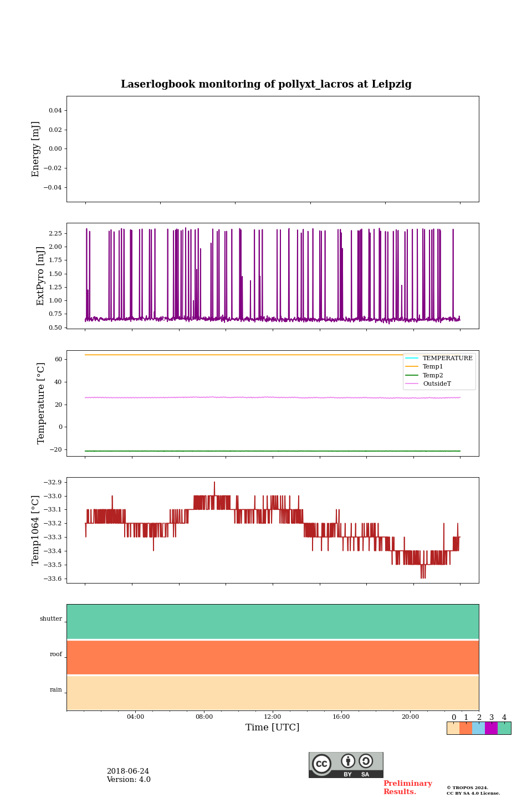
Task: Click the −0.04 tick on Energy axis
Action: point(53,187)
